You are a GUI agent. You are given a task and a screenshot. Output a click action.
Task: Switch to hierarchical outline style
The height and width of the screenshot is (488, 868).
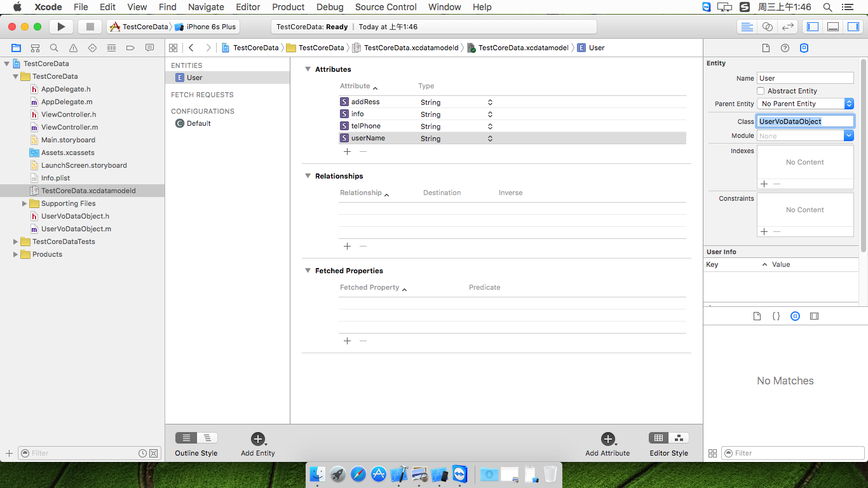point(207,438)
